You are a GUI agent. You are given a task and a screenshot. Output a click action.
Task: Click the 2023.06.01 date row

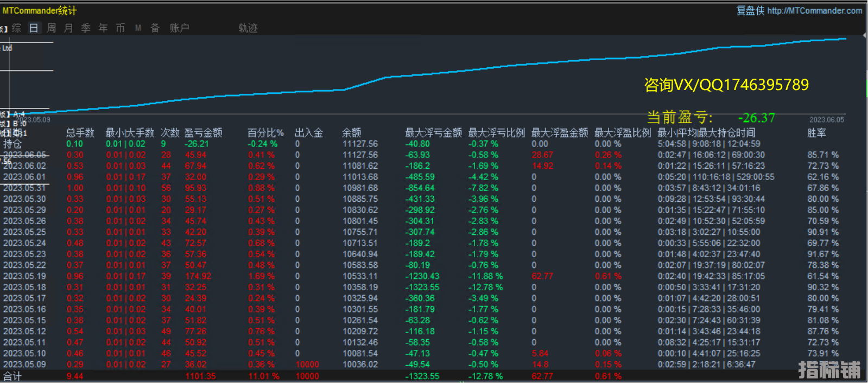tap(25, 177)
